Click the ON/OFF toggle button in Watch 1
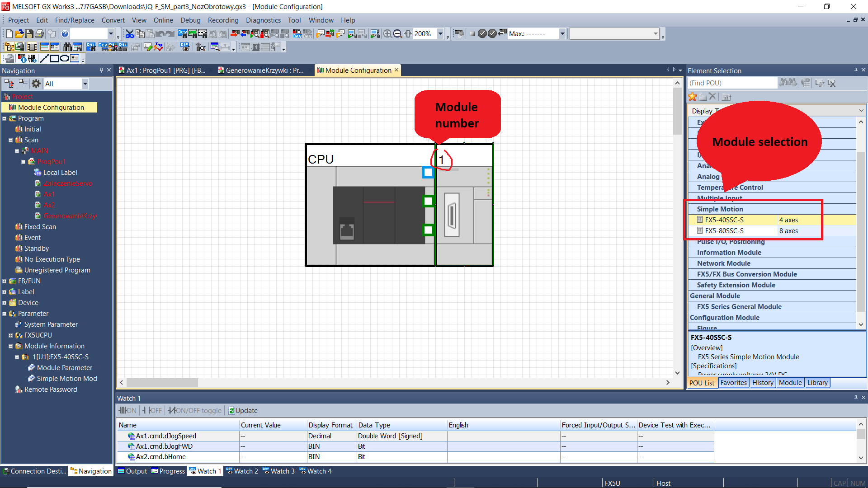The height and width of the screenshot is (488, 868). [195, 410]
